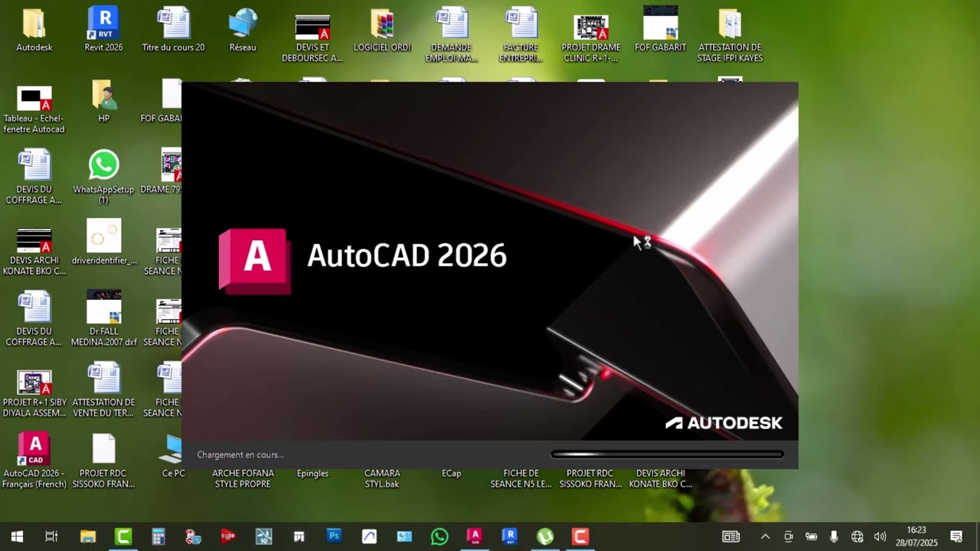Open 'FACTURE ENTREPRI...' document

(521, 34)
